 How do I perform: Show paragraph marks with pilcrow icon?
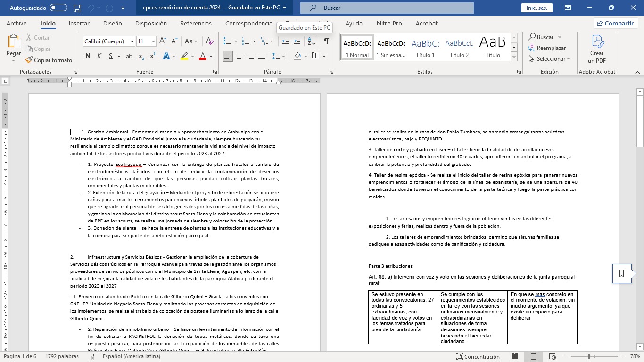click(326, 41)
